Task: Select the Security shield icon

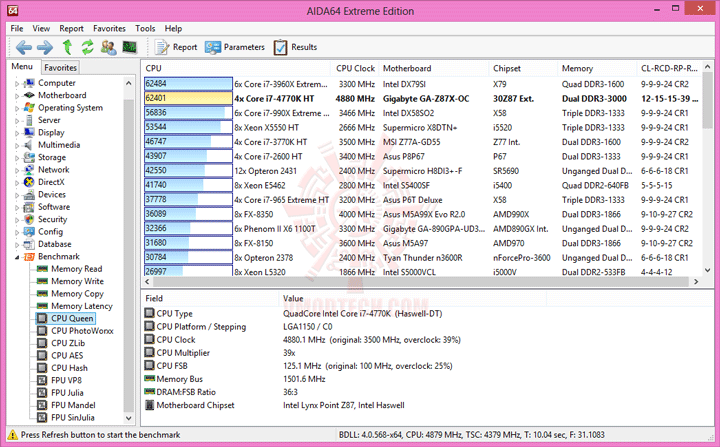Action: (x=29, y=219)
